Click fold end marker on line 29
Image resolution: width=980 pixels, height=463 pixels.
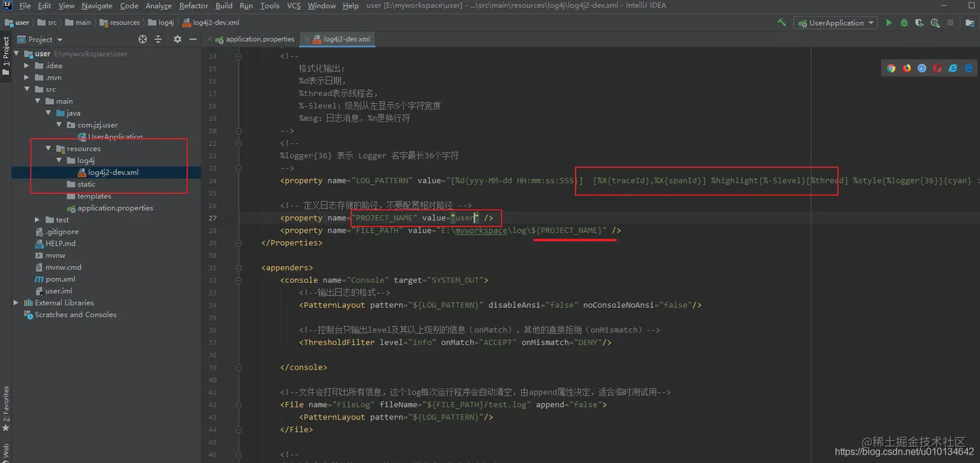coord(239,243)
